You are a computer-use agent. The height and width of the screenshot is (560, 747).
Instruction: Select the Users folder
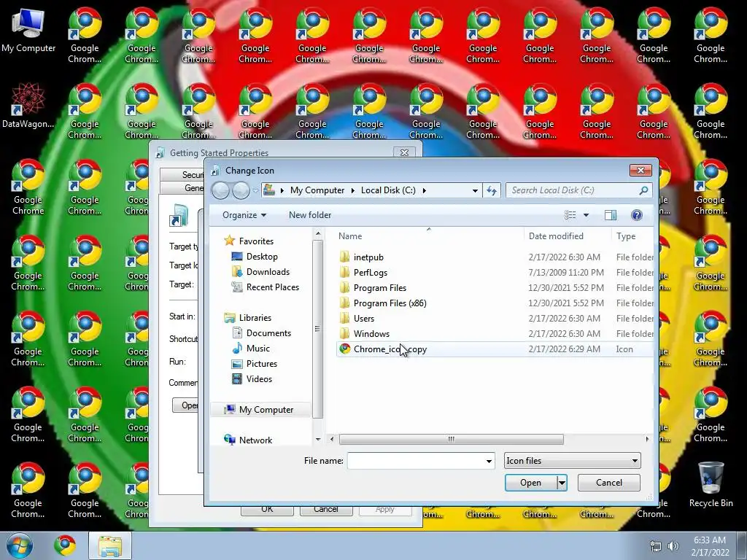pos(495,318)
